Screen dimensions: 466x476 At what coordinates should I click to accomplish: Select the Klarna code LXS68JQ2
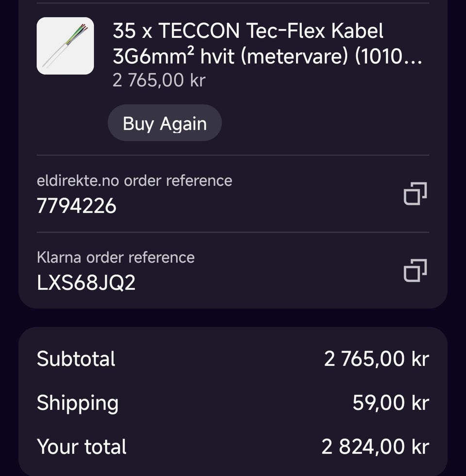[86, 283]
